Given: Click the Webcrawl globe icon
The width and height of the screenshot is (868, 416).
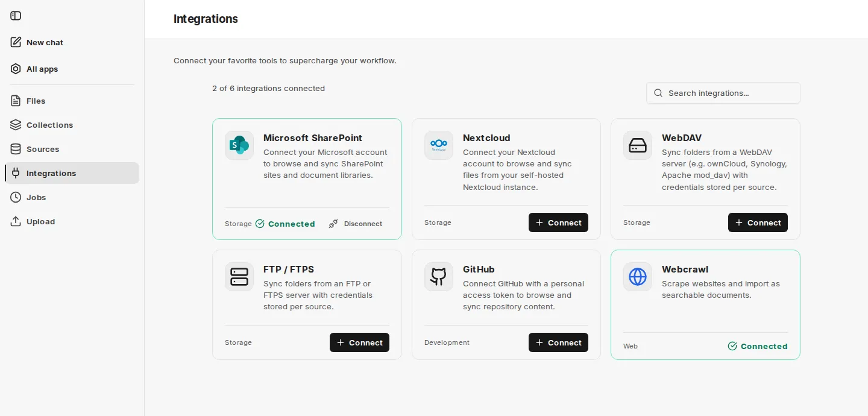Looking at the screenshot, I should pyautogui.click(x=638, y=277).
